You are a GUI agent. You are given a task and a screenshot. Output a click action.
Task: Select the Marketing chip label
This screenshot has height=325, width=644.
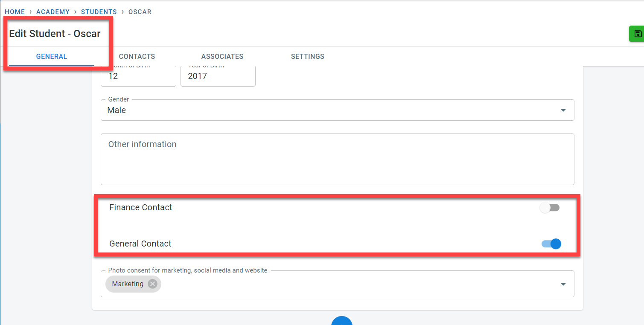click(128, 284)
